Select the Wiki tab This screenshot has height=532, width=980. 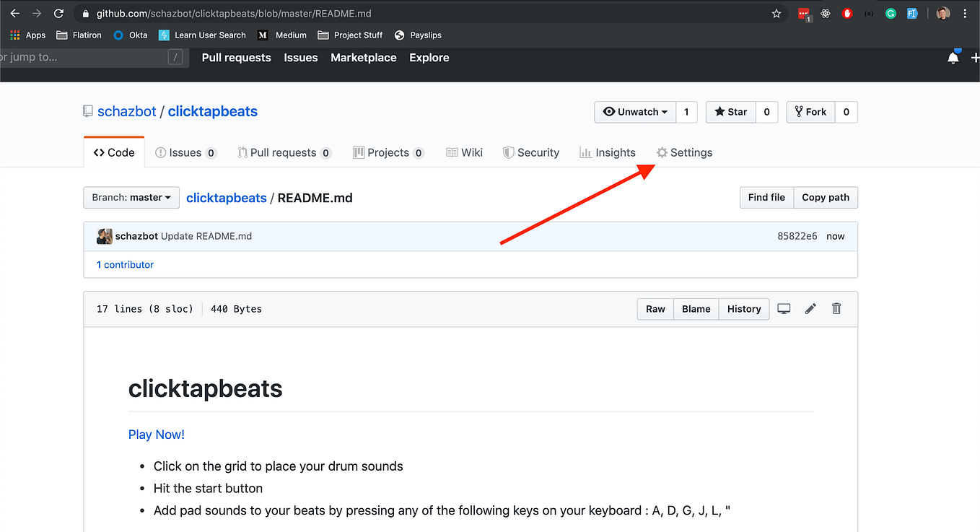point(465,152)
